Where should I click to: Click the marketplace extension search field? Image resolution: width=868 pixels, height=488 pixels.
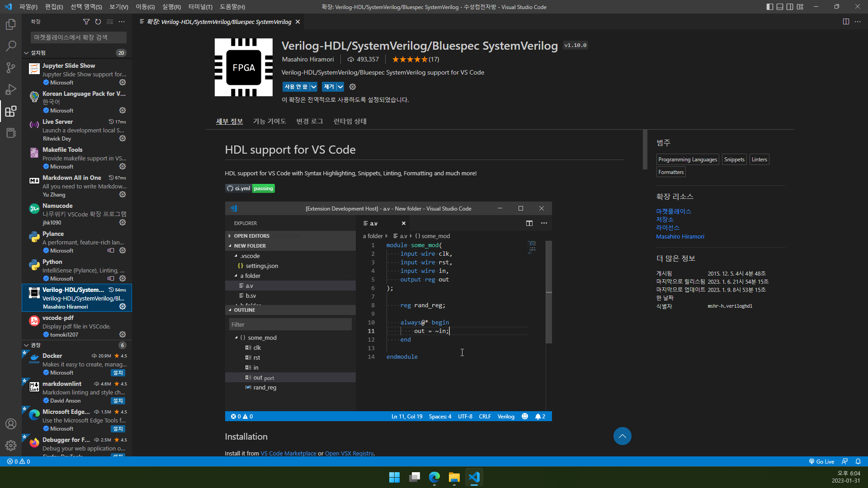pos(79,38)
